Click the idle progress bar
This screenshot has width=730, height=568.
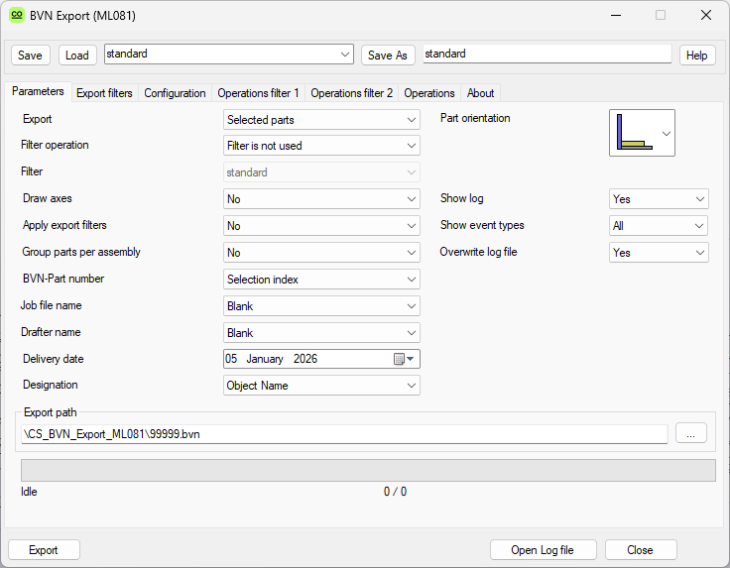pos(367,470)
